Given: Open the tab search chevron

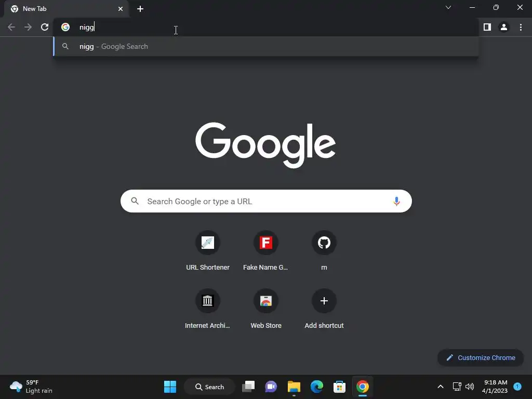Looking at the screenshot, I should [448, 7].
